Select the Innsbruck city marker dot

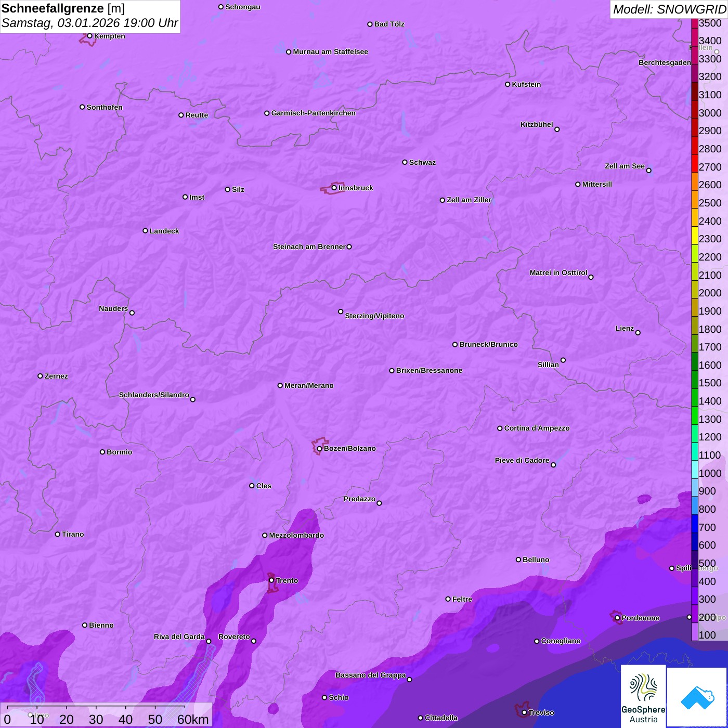click(x=334, y=188)
